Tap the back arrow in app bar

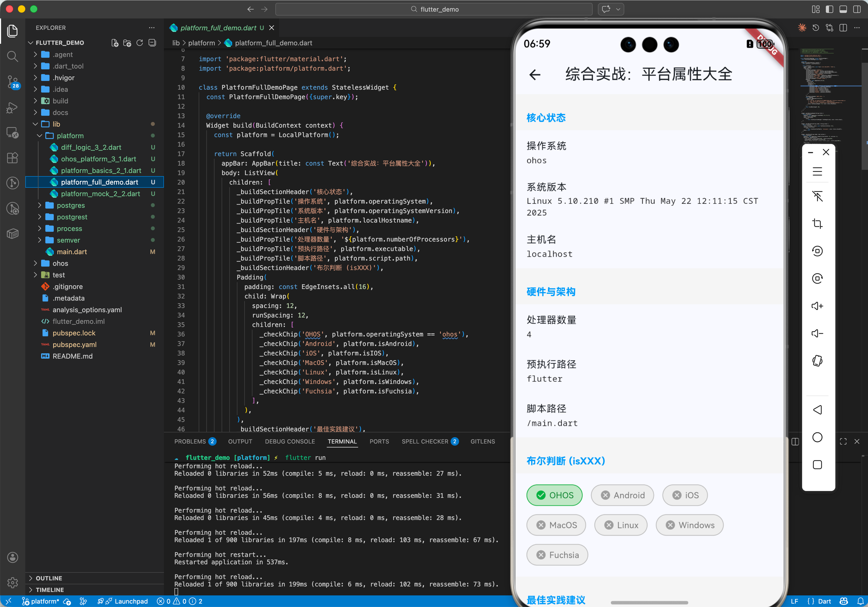(535, 75)
